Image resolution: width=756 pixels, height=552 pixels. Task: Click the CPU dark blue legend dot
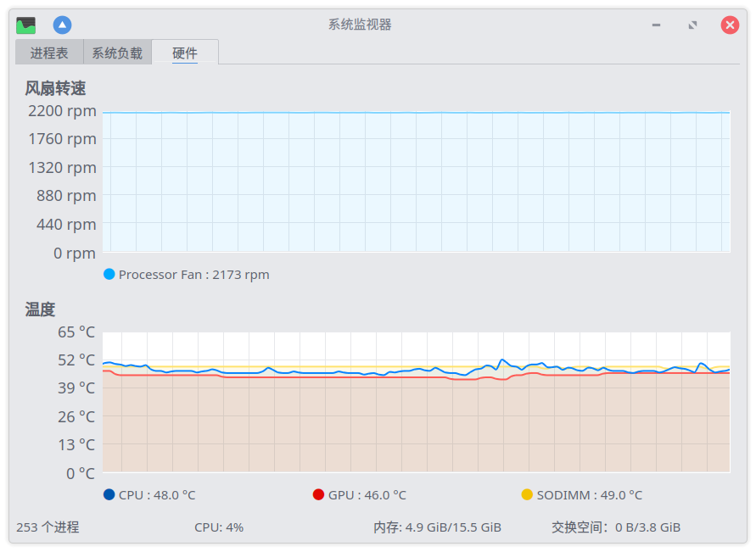109,494
